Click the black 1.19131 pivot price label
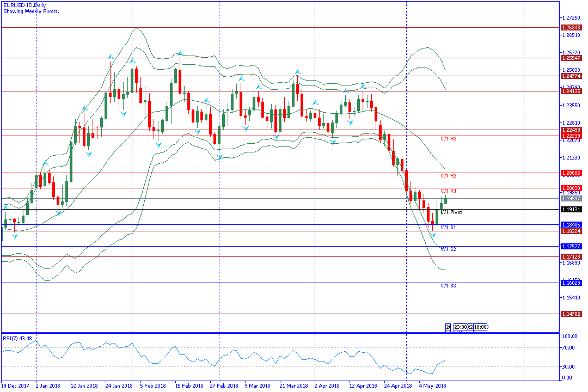The image size is (588, 392). click(571, 210)
